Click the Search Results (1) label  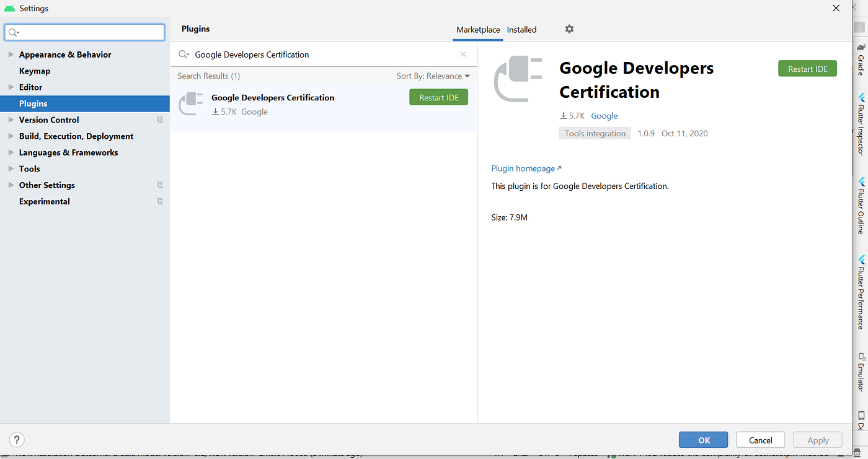point(208,76)
